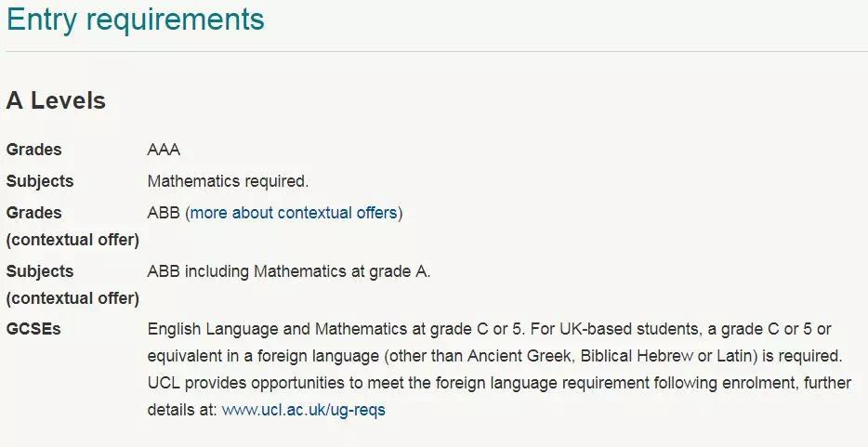Click the horizontal divider below Entry requirements
This screenshot has height=447, width=868.
click(x=434, y=51)
